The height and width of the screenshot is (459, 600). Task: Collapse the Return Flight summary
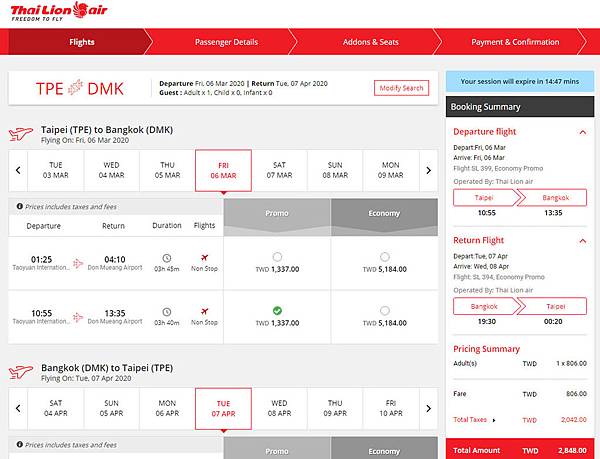582,241
